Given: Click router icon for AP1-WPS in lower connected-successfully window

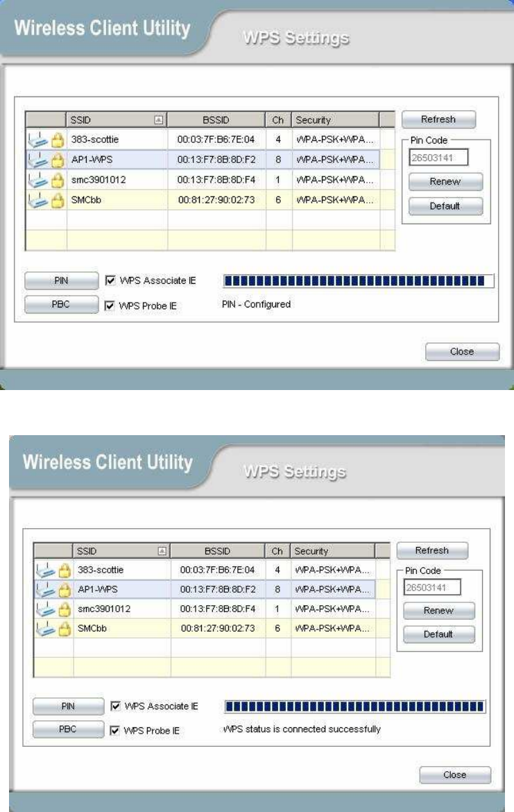Looking at the screenshot, I should pyautogui.click(x=46, y=590).
